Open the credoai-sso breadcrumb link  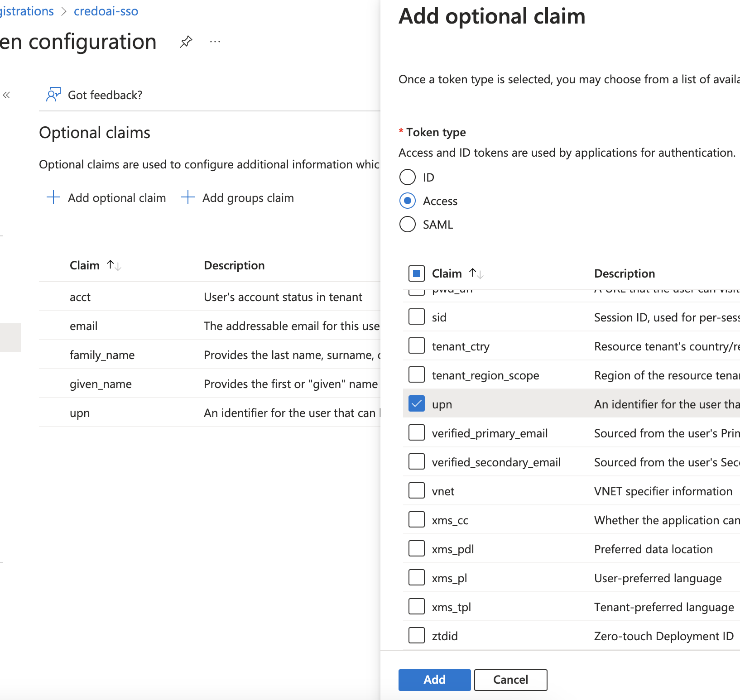pos(106,11)
